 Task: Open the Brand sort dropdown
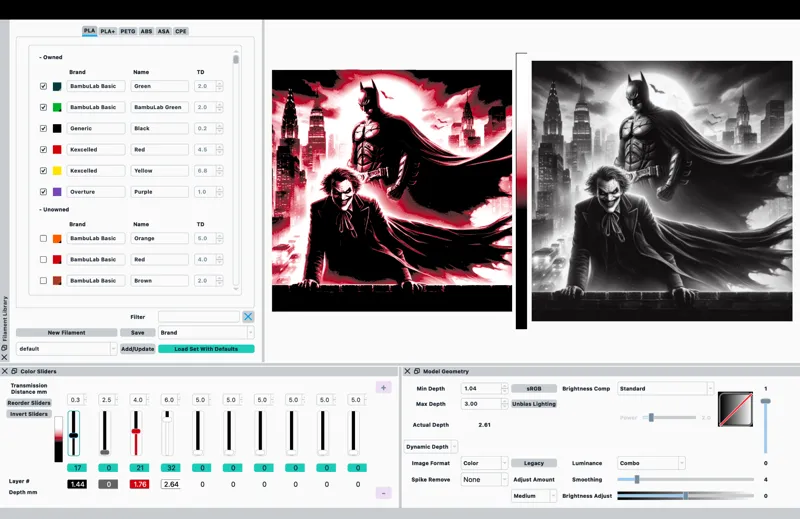(x=206, y=332)
